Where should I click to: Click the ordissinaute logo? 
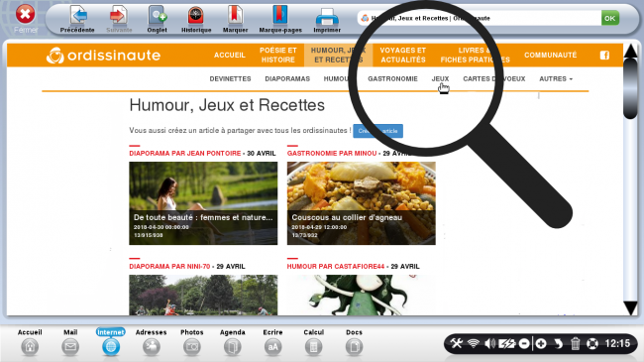click(x=103, y=56)
